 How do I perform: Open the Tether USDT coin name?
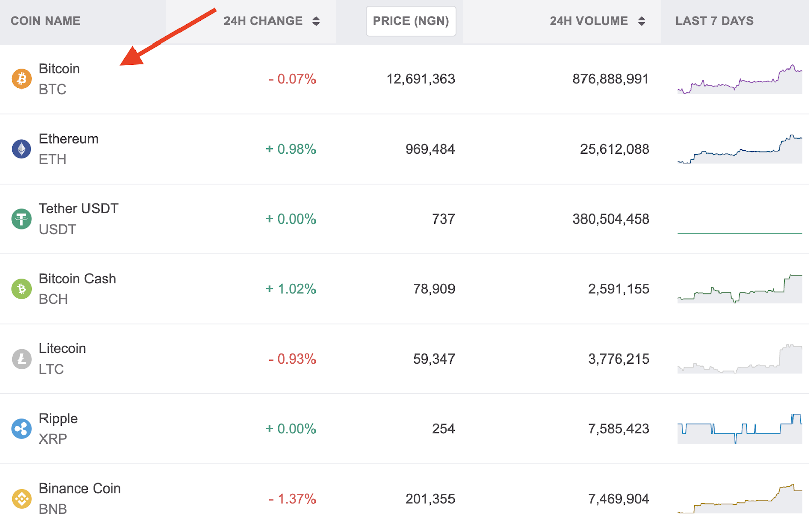pos(79,209)
